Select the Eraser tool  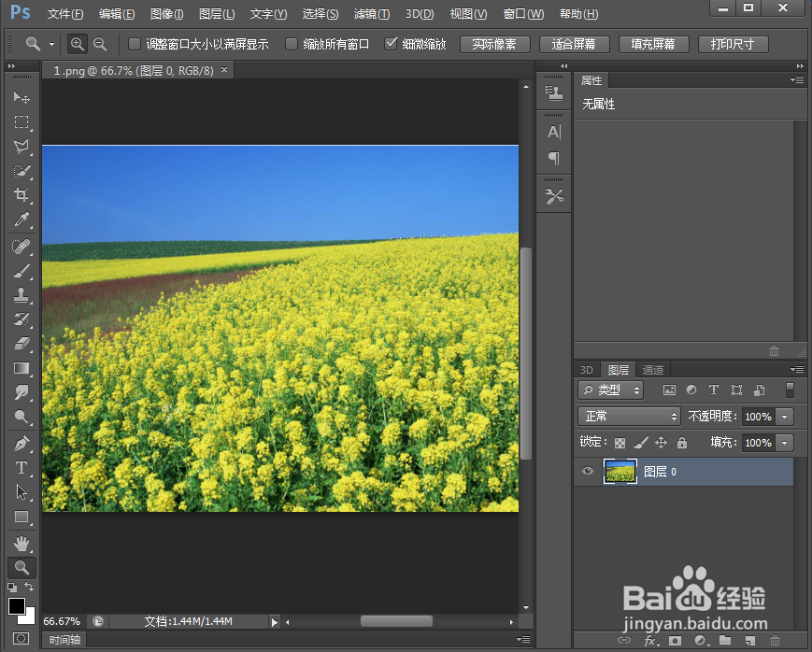pyautogui.click(x=21, y=344)
